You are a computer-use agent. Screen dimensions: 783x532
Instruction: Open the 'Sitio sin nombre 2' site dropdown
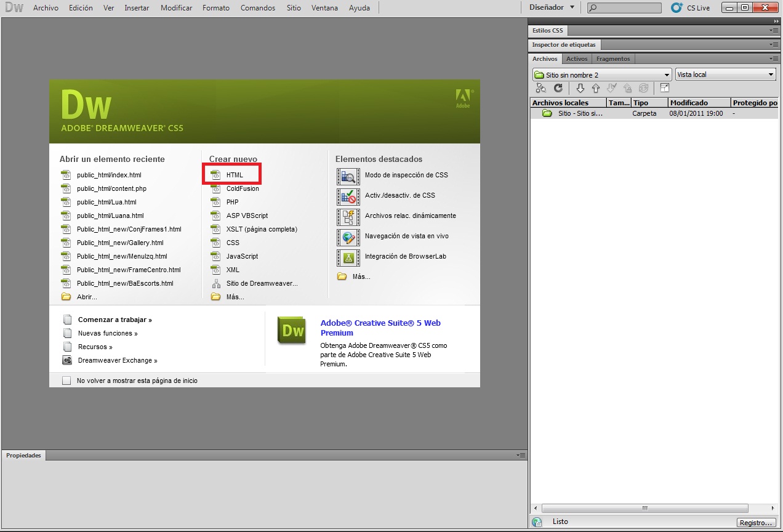(x=600, y=74)
